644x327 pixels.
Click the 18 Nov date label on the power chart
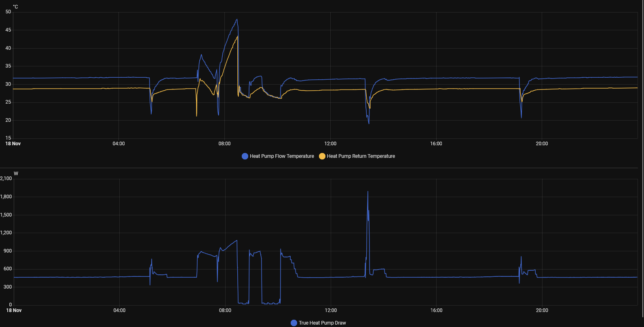click(14, 310)
